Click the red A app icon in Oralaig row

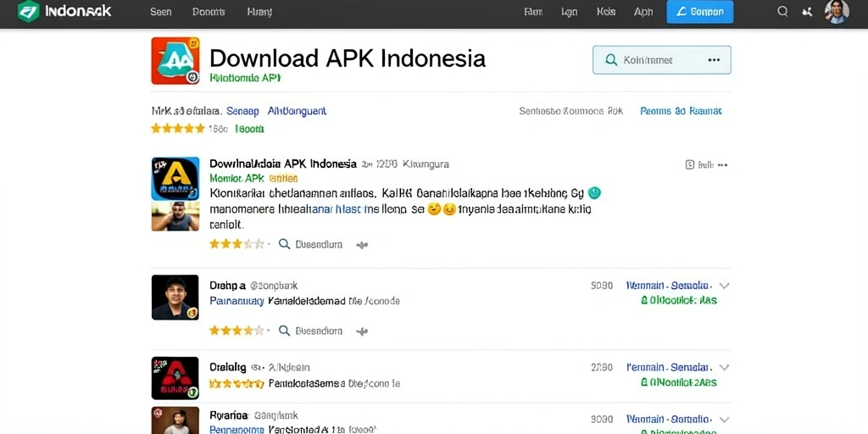[175, 378]
